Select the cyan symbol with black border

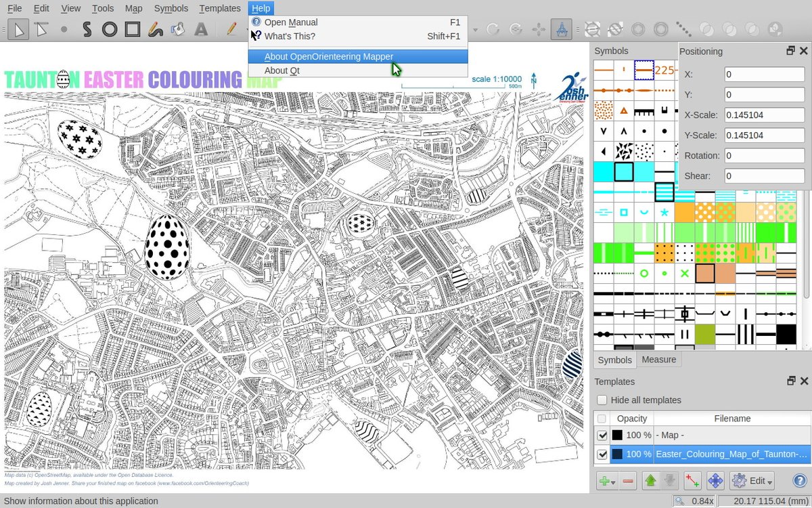click(x=624, y=171)
